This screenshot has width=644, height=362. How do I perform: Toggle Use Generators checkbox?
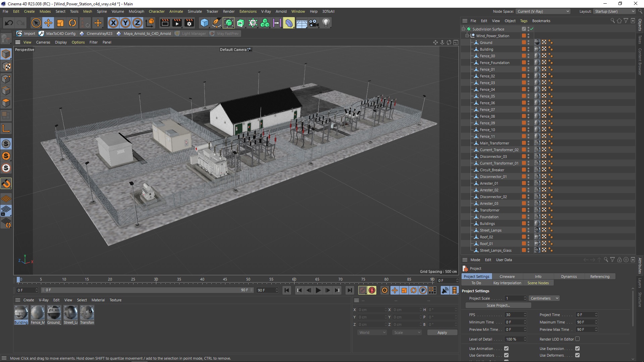[506, 355]
